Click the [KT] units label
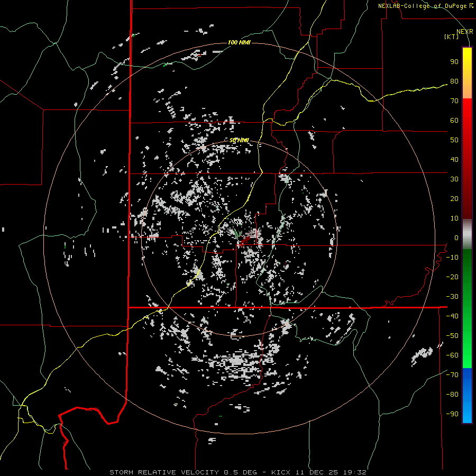Viewport: 476px width, 476px height. pos(452,36)
